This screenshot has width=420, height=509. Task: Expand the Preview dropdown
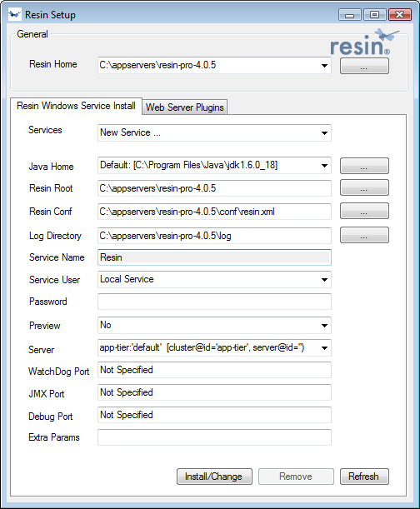pyautogui.click(x=324, y=325)
